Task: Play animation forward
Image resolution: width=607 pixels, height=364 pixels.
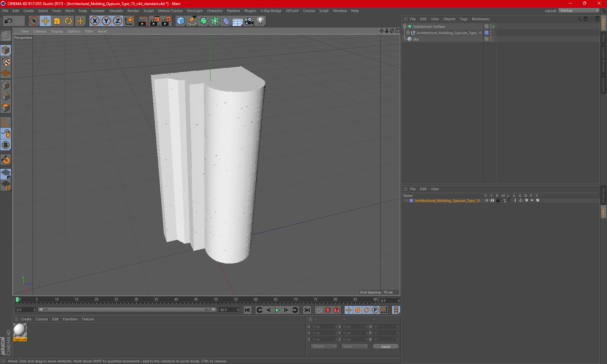Action: pos(277,310)
